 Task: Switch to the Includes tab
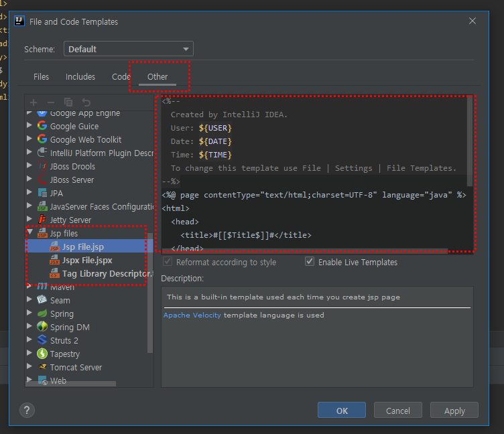tap(80, 77)
